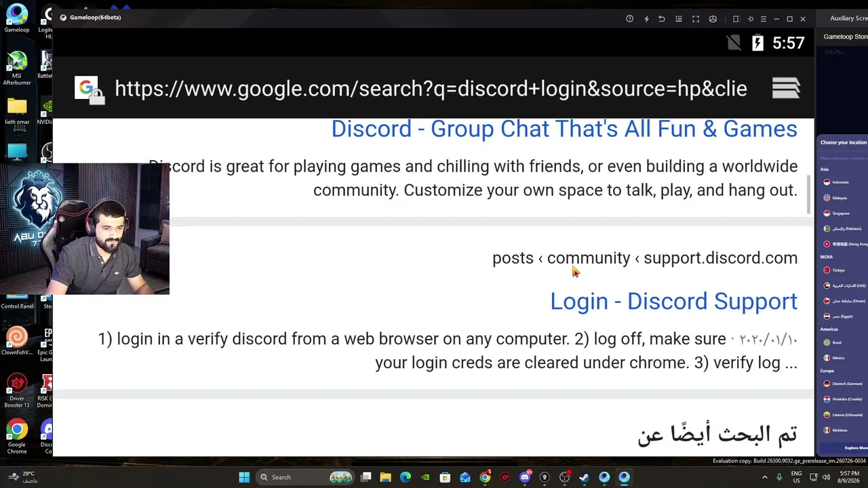This screenshot has height=488, width=868.
Task: Click the Google site icon beside the URL
Action: click(x=89, y=89)
